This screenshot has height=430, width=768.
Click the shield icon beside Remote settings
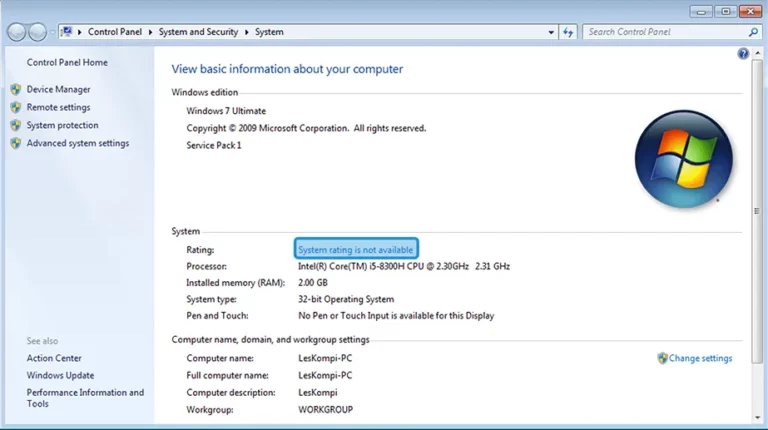(x=16, y=107)
